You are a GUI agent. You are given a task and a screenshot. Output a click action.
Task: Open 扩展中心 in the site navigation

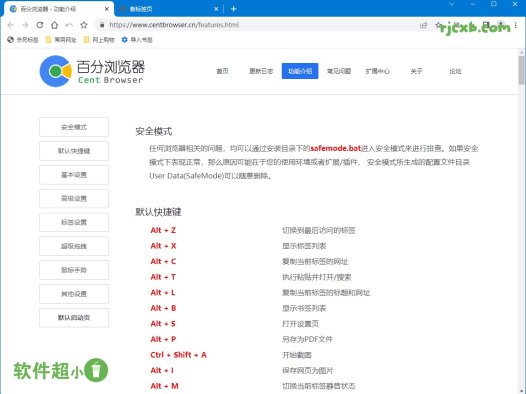point(378,71)
